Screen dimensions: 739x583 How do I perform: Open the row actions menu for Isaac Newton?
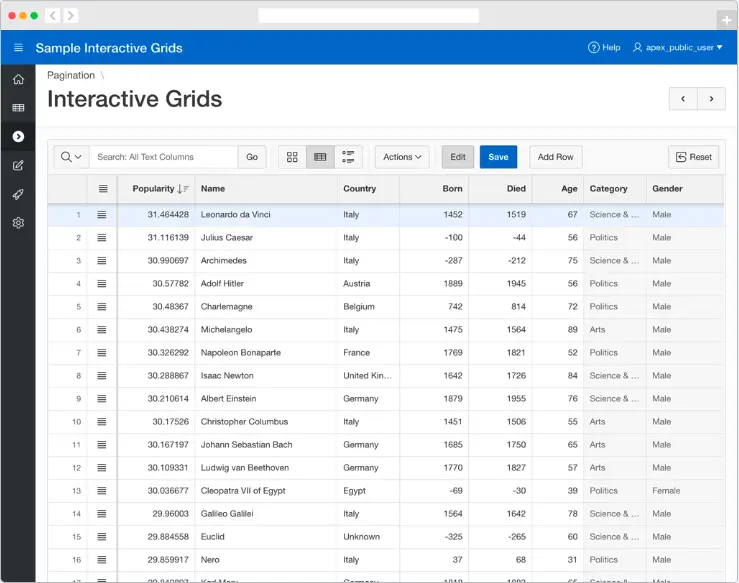coord(102,376)
